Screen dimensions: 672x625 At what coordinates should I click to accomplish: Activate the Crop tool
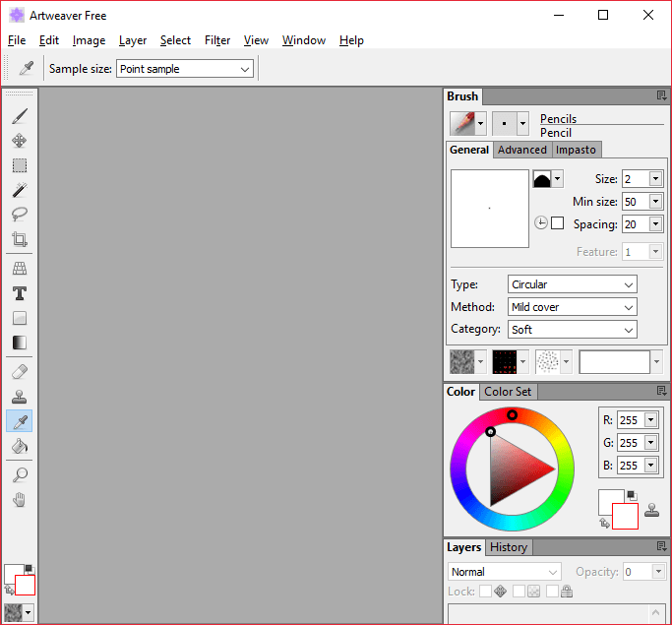point(20,239)
